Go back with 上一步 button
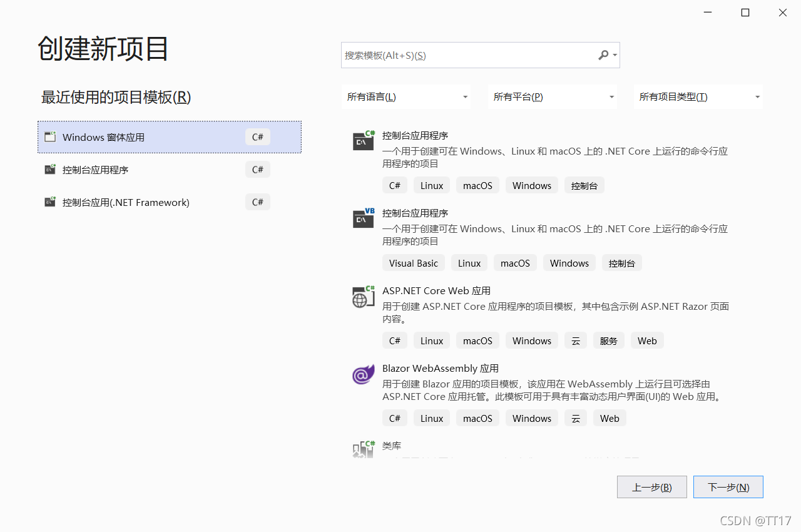This screenshot has width=801, height=532. tap(652, 487)
